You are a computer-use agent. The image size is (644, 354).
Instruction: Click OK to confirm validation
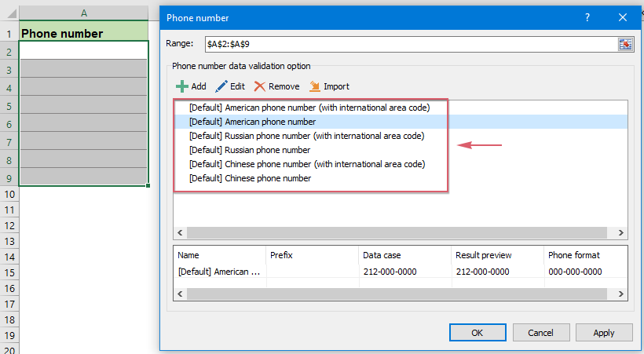click(477, 333)
